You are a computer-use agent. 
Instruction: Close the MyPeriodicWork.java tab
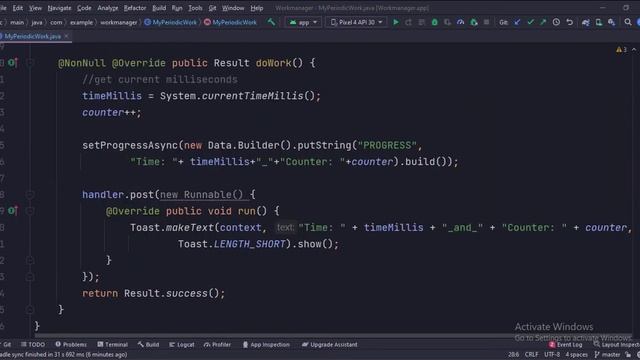pos(67,36)
